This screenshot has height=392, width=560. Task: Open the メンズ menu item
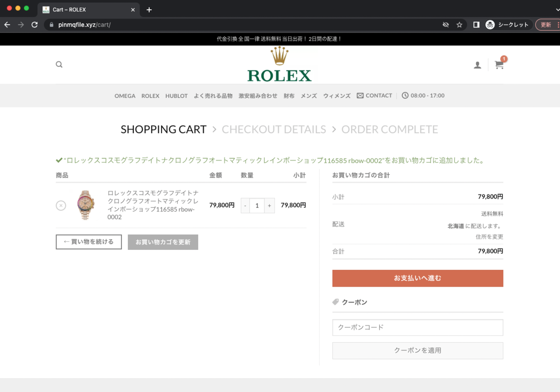309,96
